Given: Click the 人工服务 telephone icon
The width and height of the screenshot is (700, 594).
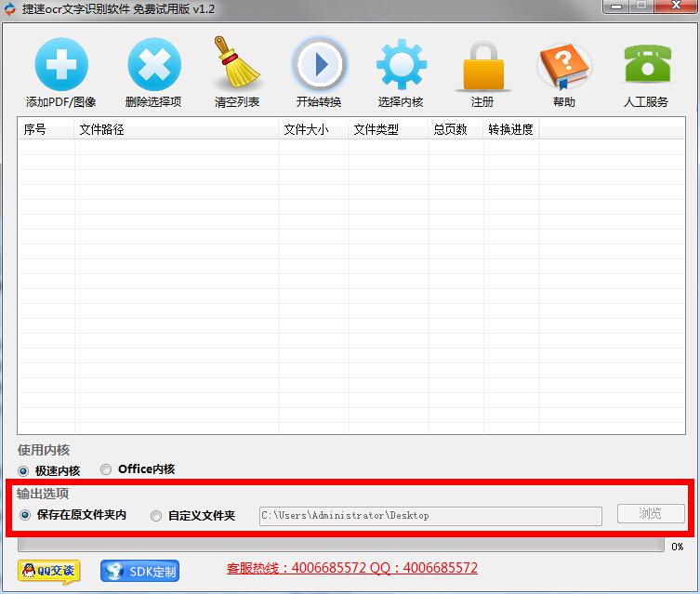Looking at the screenshot, I should 647,63.
